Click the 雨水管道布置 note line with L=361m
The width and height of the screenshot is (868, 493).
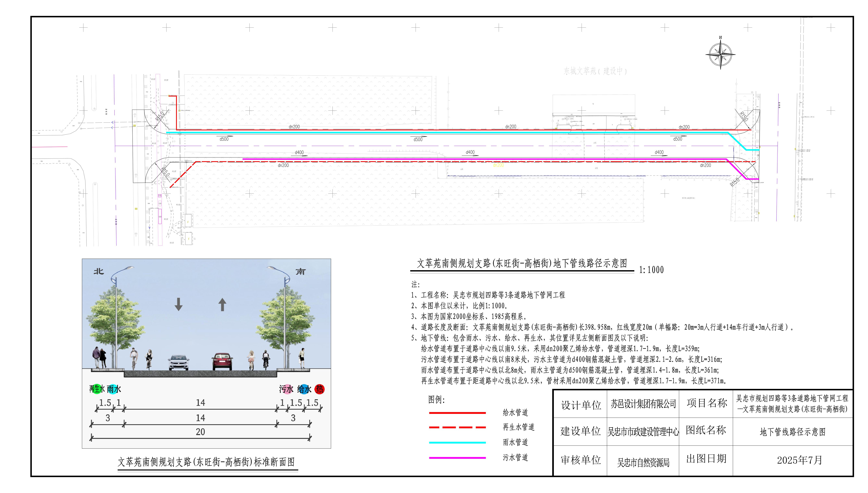pyautogui.click(x=570, y=370)
